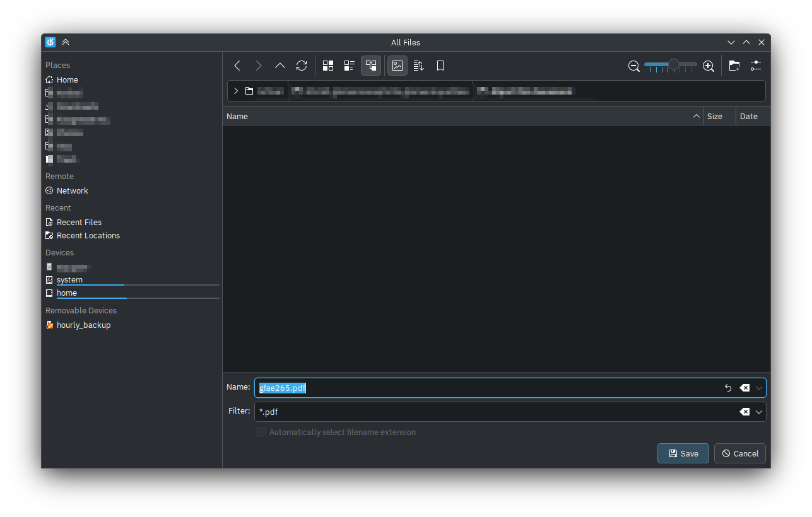This screenshot has width=812, height=517.
Task: Go forward in folder history
Action: [259, 66]
